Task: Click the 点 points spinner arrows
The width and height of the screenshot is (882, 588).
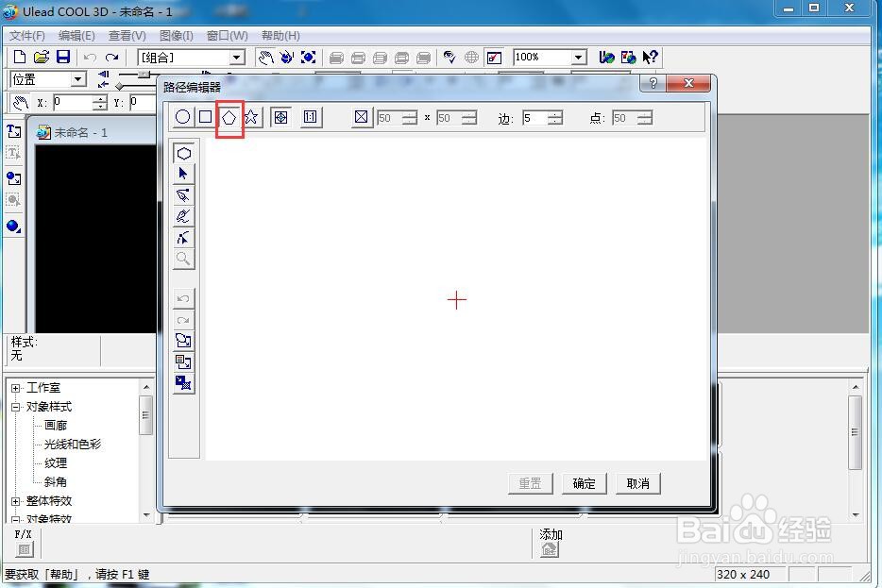Action: 645,118
